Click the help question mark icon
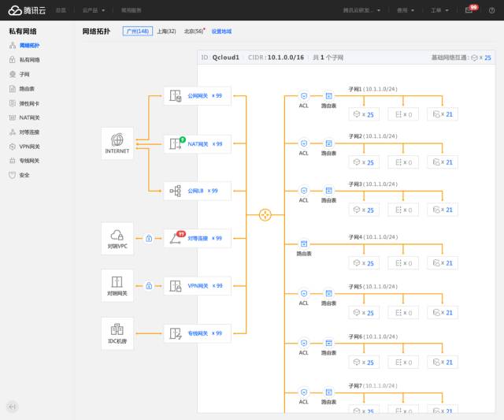 [491, 10]
